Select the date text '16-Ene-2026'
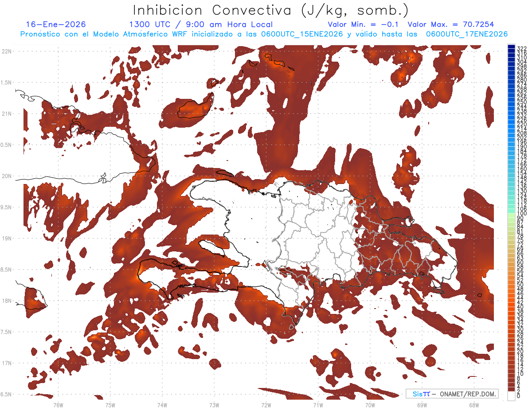 coord(56,24)
